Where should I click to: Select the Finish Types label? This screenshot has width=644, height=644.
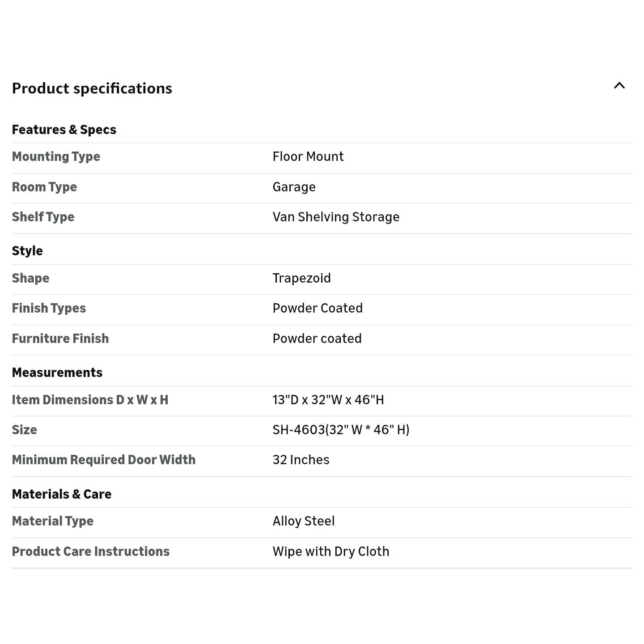(49, 308)
